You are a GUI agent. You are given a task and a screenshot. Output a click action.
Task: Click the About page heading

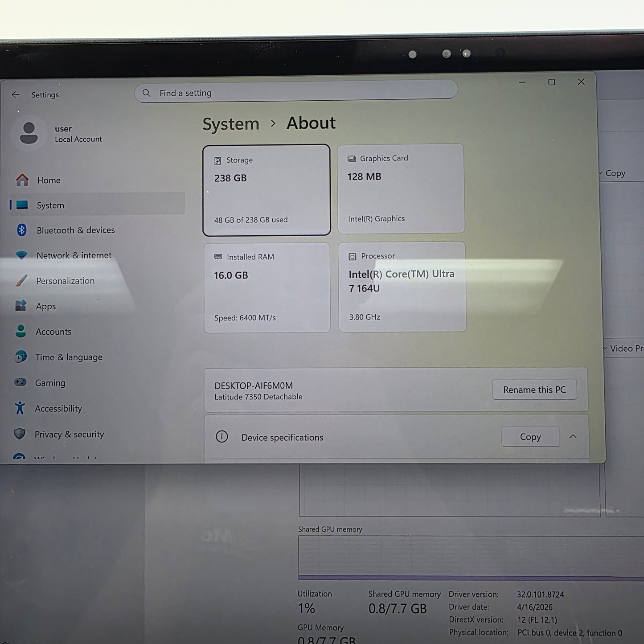pos(311,123)
